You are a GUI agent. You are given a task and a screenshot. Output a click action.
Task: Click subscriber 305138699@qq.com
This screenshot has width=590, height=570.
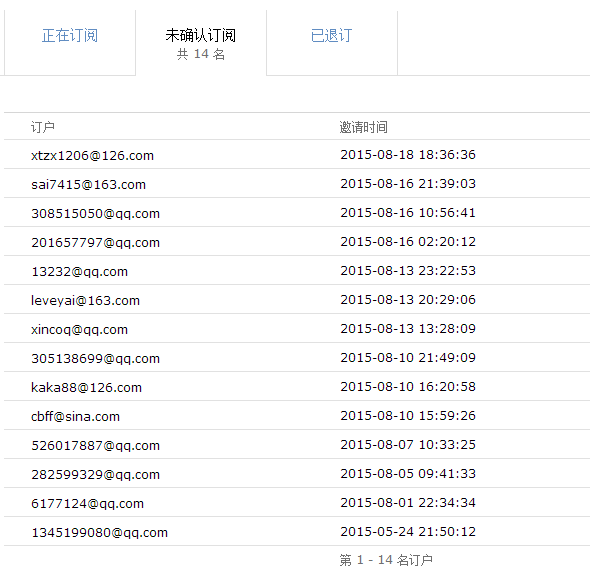[96, 358]
